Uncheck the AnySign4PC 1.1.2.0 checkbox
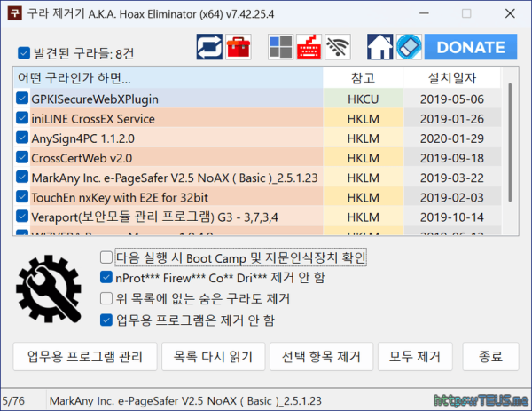This screenshot has width=532, height=411. point(22,138)
